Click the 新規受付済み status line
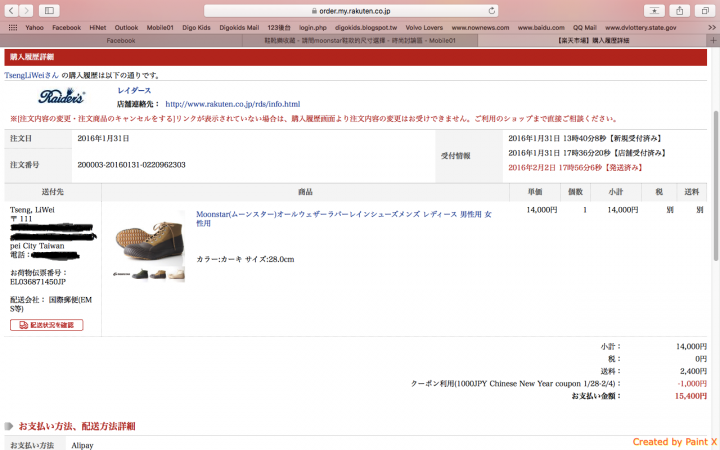 [585, 138]
